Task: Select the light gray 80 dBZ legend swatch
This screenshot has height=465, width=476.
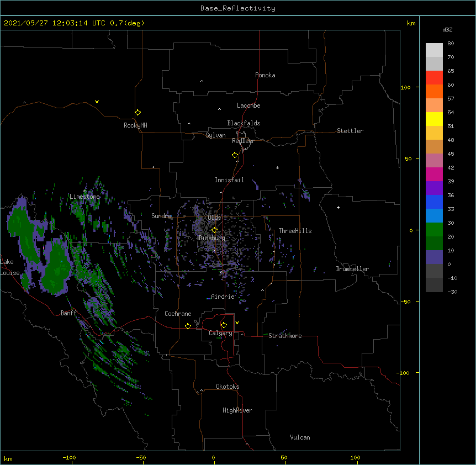Action: click(x=434, y=50)
